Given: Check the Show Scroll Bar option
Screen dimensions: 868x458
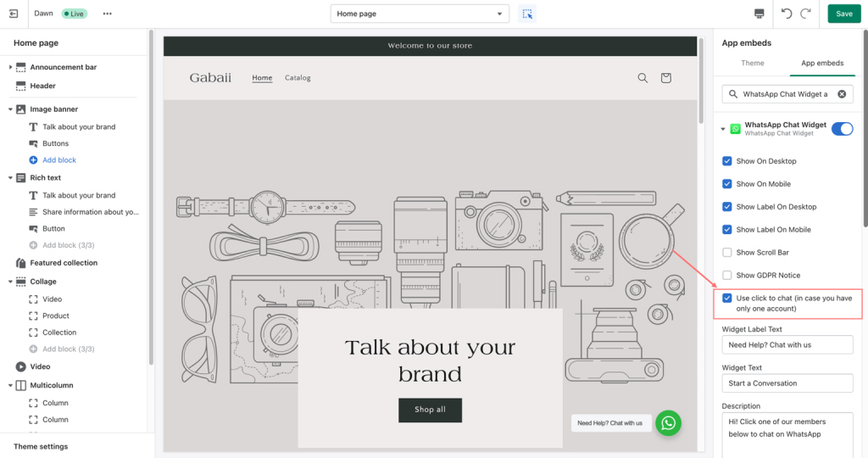Looking at the screenshot, I should point(727,253).
